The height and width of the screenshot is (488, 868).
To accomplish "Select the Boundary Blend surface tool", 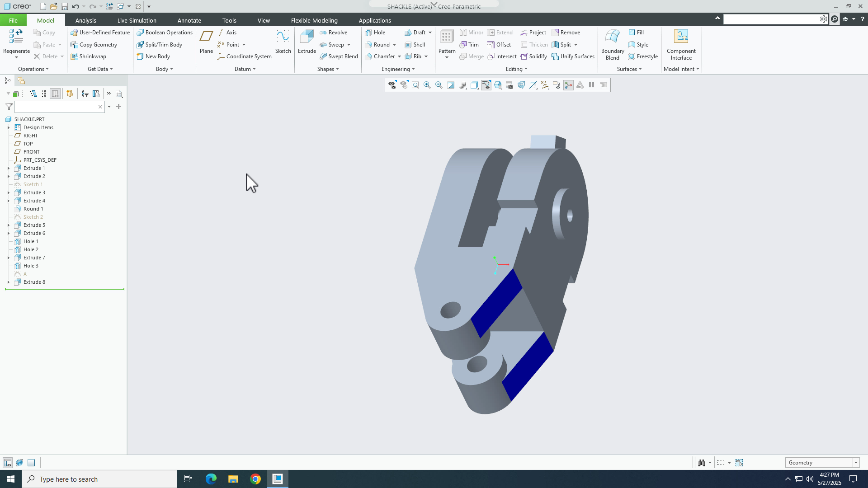I will coord(612,44).
